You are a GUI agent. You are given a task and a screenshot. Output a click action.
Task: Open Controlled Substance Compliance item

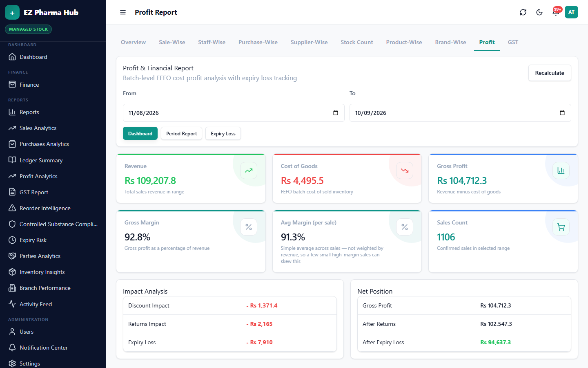coord(53,224)
